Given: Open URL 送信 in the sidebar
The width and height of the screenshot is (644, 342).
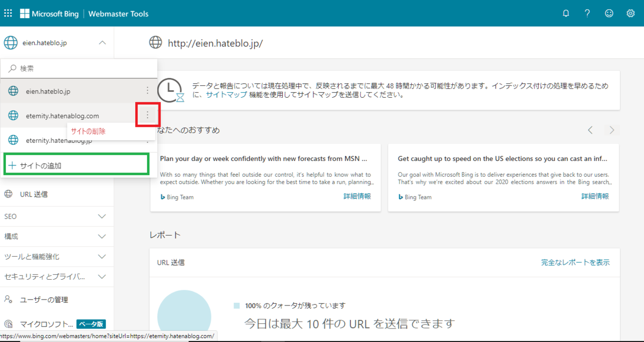Looking at the screenshot, I should (33, 194).
